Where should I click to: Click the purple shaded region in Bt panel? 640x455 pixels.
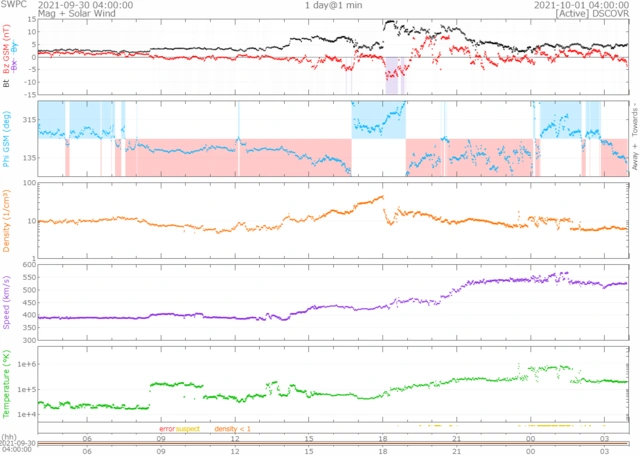click(395, 72)
